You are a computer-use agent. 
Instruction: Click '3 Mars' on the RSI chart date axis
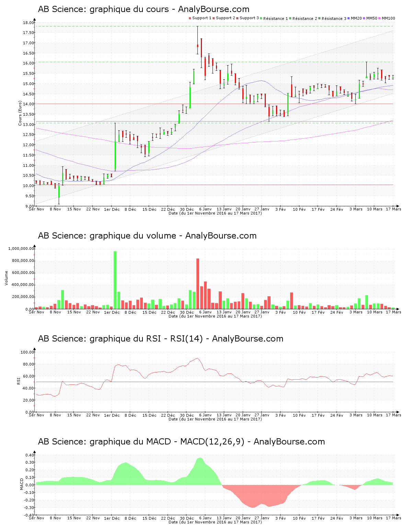pos(356,415)
